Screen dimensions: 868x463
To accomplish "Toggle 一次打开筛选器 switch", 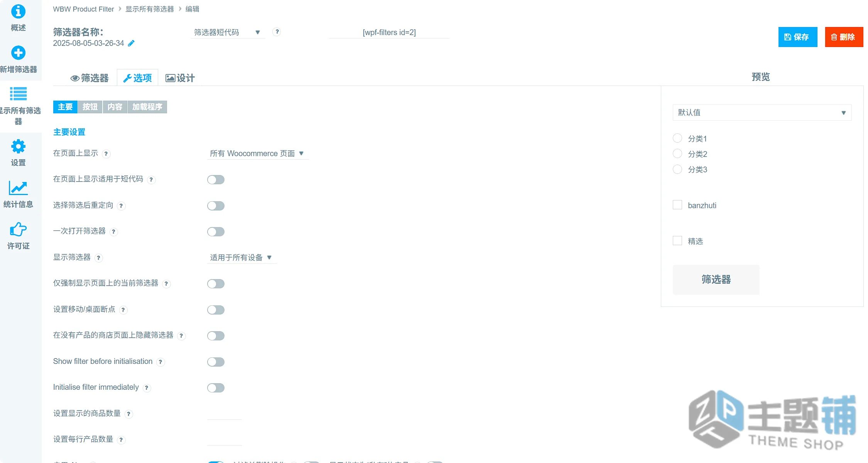I will [x=216, y=232].
